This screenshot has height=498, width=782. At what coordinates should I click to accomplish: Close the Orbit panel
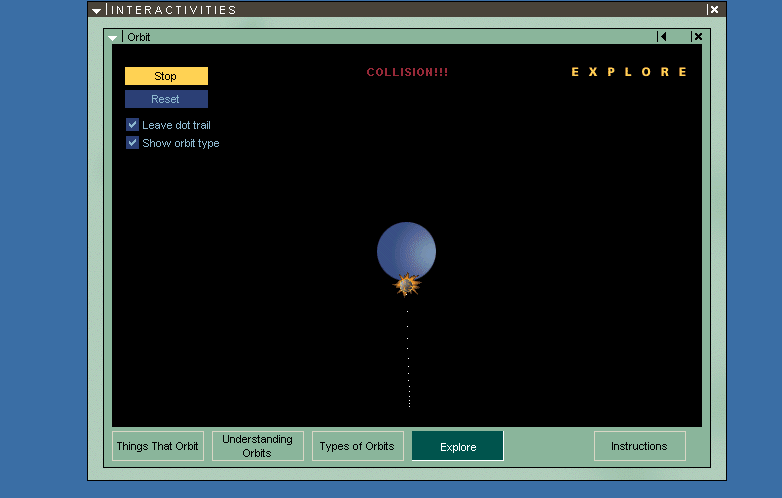tap(697, 36)
